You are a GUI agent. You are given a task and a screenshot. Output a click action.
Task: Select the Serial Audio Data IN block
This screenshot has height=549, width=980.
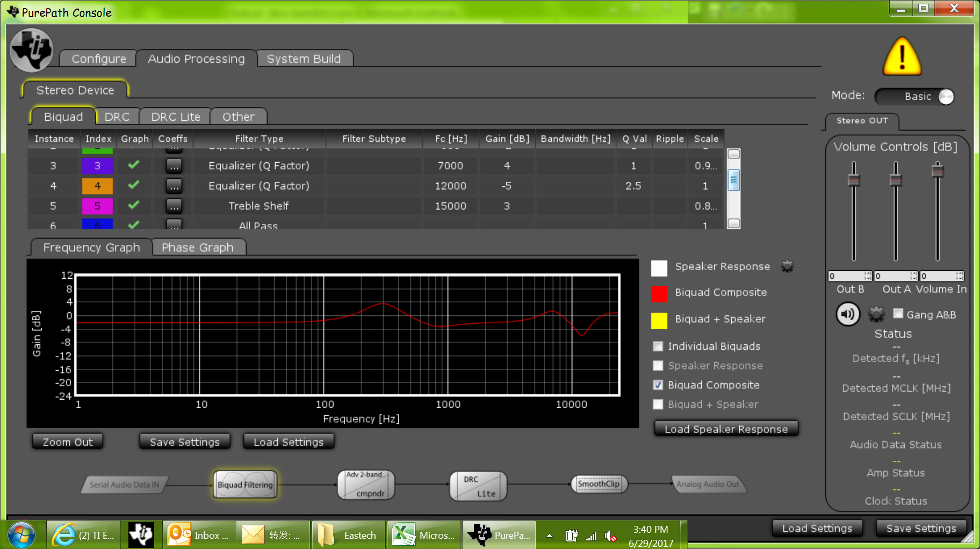point(124,485)
